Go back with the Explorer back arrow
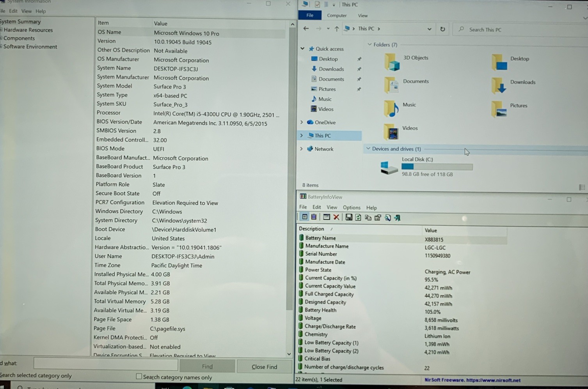Viewport: 588px width, 389px height. tap(306, 29)
